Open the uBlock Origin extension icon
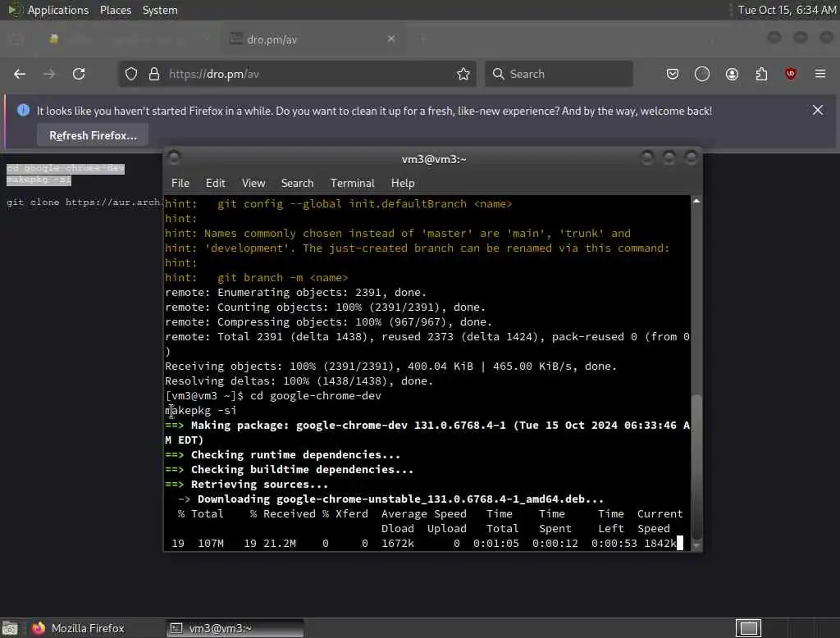 point(791,74)
